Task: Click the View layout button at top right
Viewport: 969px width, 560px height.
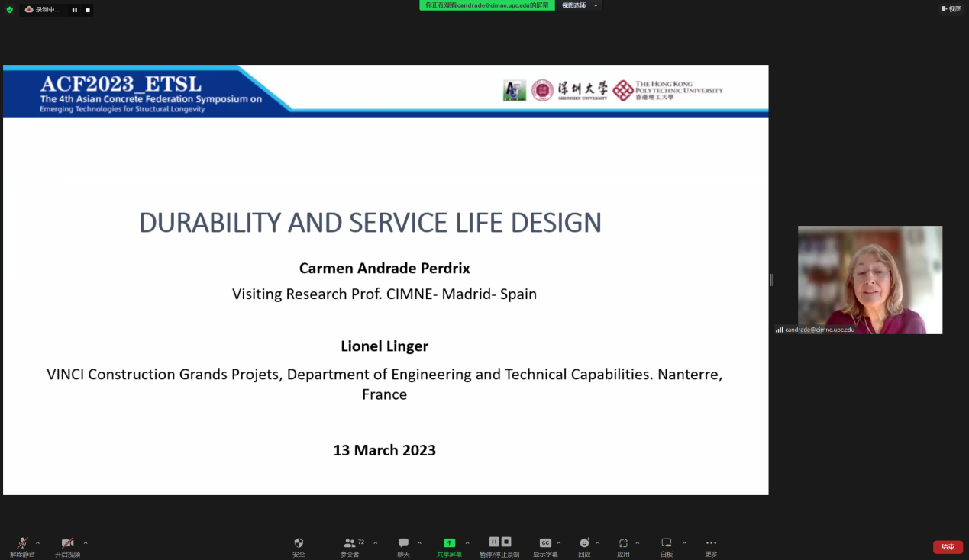Action: click(951, 9)
